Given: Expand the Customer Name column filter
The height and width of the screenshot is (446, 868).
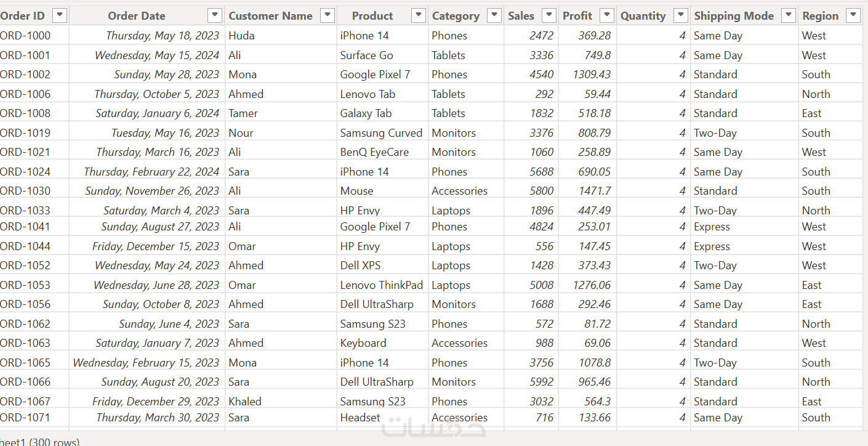Looking at the screenshot, I should click(x=328, y=15).
